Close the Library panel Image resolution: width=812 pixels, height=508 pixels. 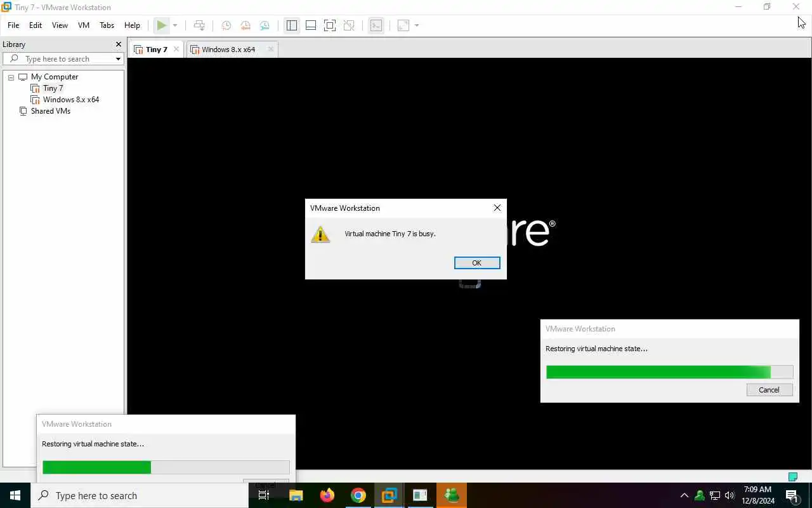click(118, 44)
